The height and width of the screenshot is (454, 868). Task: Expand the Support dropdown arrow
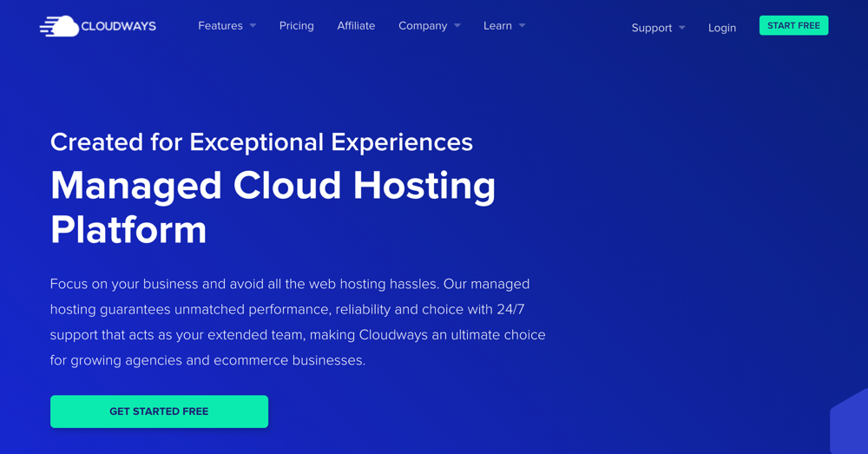[682, 28]
